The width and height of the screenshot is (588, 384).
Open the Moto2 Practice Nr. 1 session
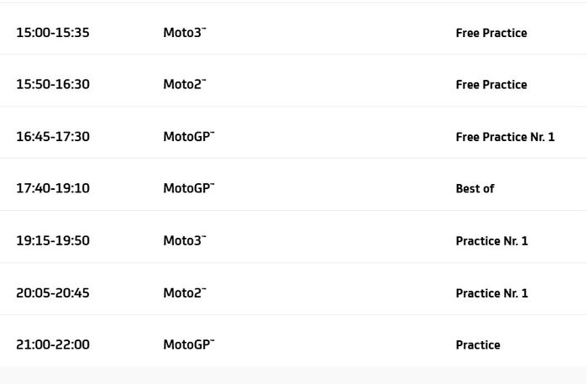pos(491,293)
